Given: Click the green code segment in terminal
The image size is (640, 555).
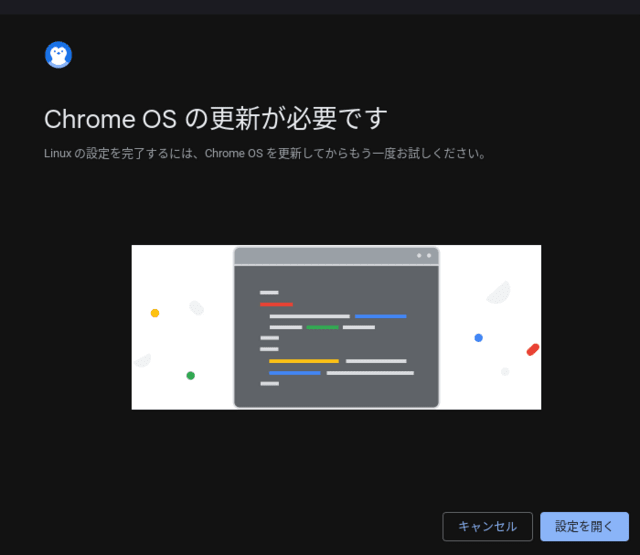Looking at the screenshot, I should point(322,327).
